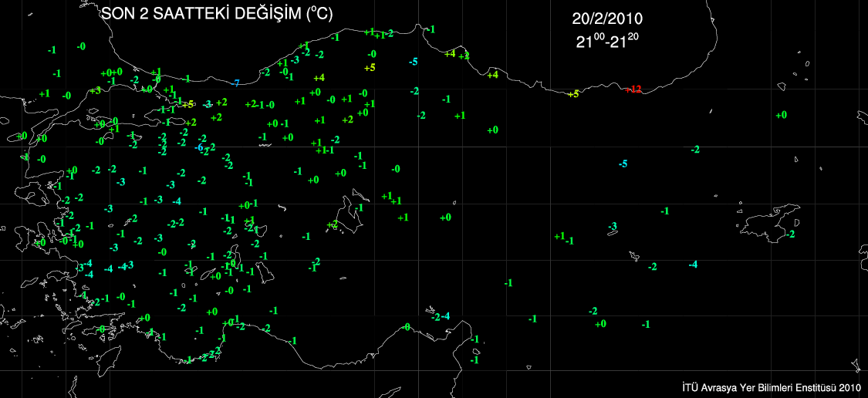Image resolution: width=868 pixels, height=398 pixels.
Task: Click the southeastern '+0' below the '-2'
Action: point(600,324)
